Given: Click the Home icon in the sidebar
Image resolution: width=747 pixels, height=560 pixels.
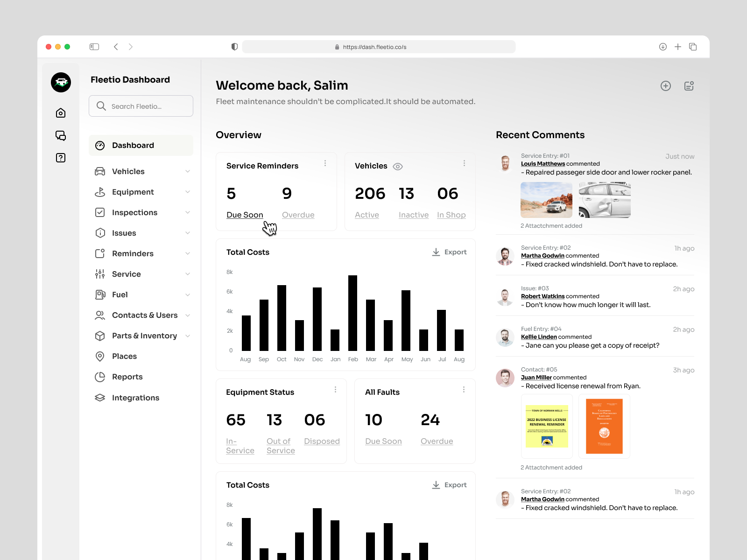Looking at the screenshot, I should pyautogui.click(x=60, y=113).
